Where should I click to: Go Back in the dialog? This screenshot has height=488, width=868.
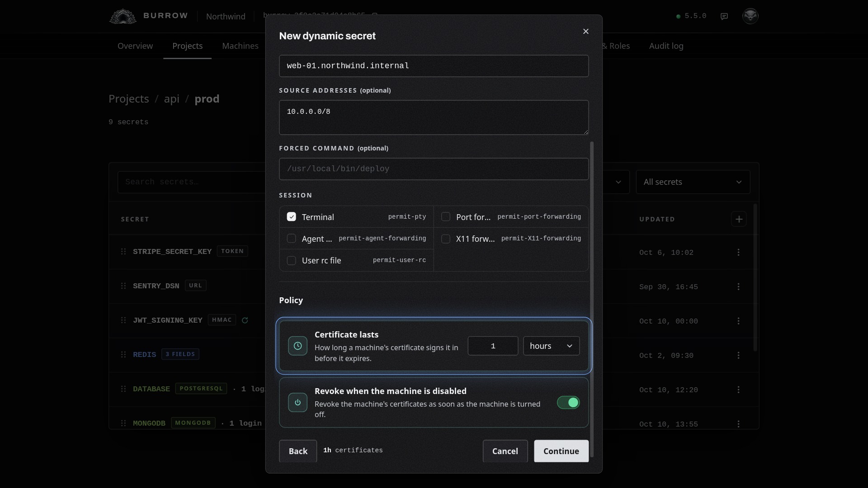(x=298, y=451)
